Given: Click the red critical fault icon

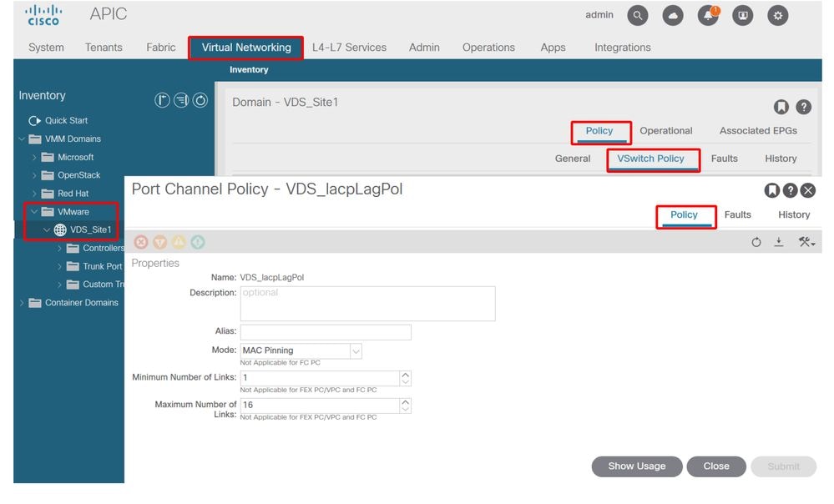Looking at the screenshot, I should pyautogui.click(x=141, y=242).
